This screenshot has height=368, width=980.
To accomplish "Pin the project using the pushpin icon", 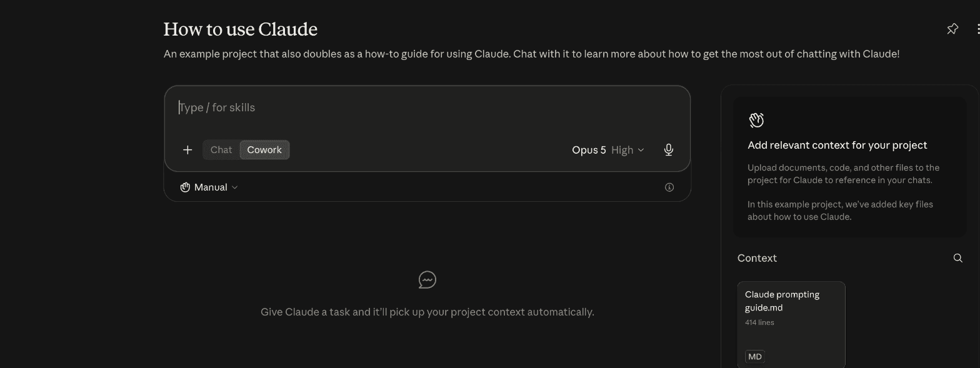I will pos(952,29).
